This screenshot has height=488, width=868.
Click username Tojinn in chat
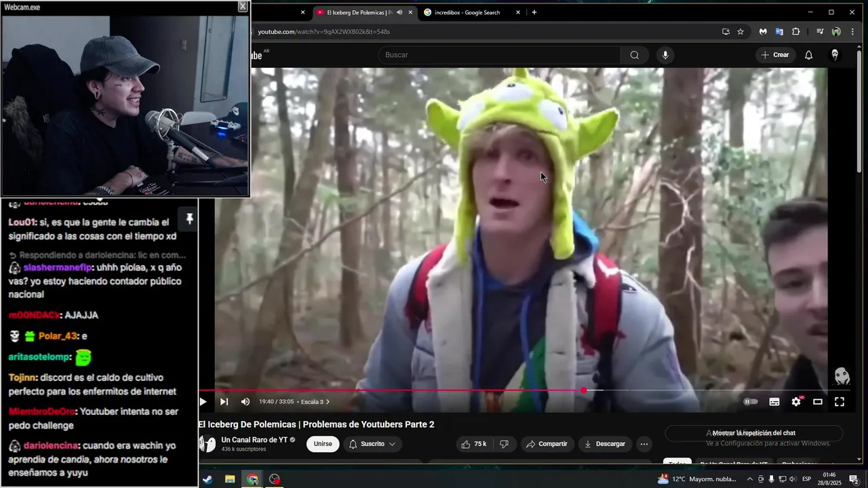[22, 378]
